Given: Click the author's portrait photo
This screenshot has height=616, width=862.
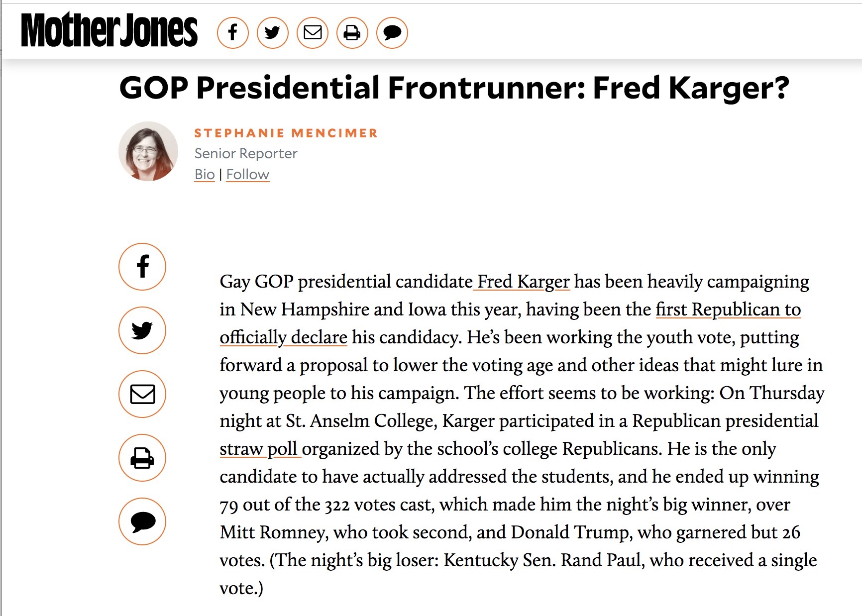Looking at the screenshot, I should tap(148, 151).
